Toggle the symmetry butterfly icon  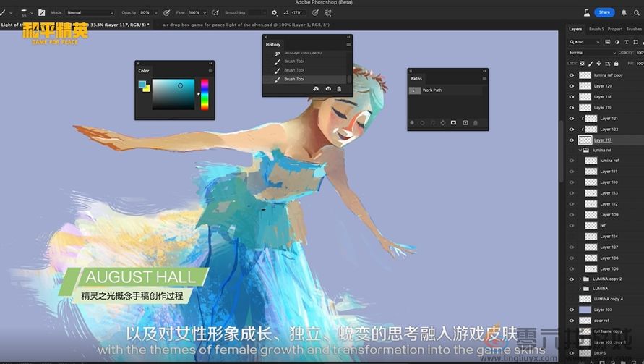pyautogui.click(x=329, y=13)
